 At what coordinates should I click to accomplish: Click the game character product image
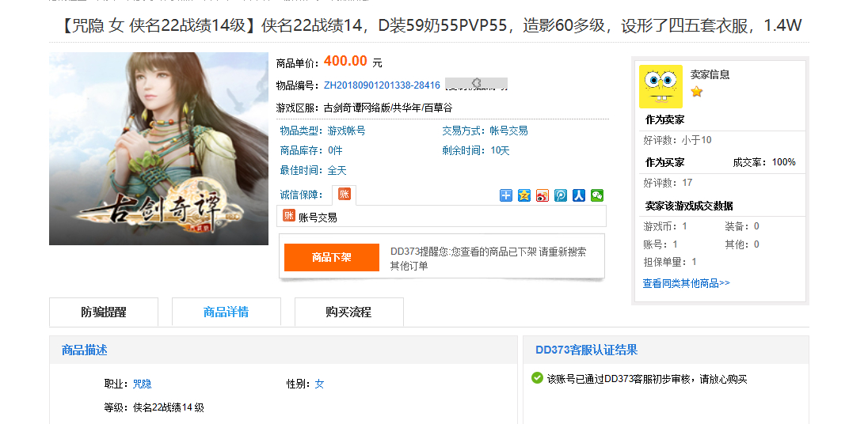point(159,149)
